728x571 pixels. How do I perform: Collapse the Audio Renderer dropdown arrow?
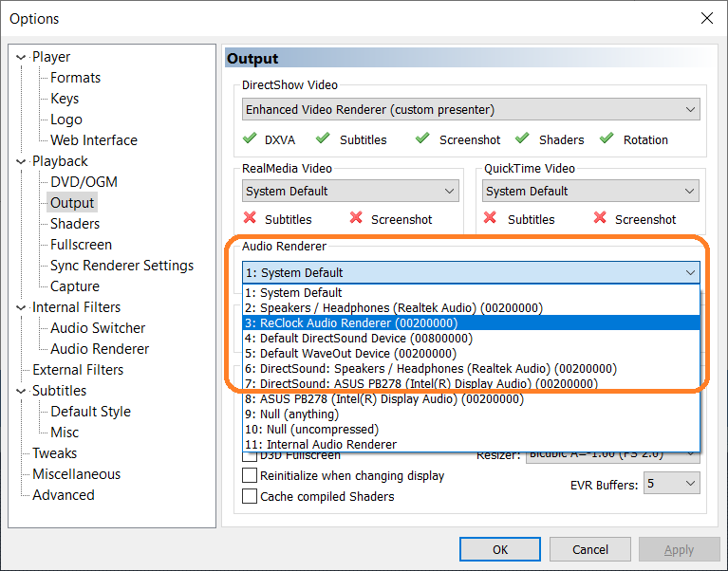(690, 273)
